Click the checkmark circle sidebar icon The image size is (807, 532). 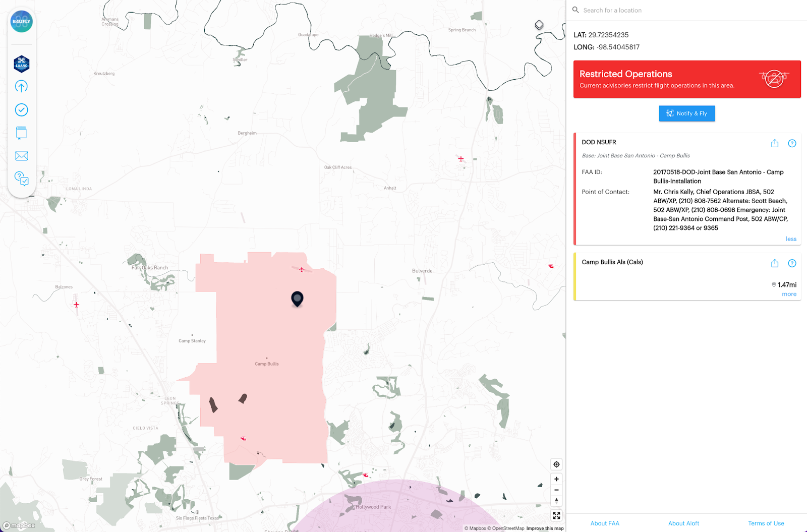21,110
